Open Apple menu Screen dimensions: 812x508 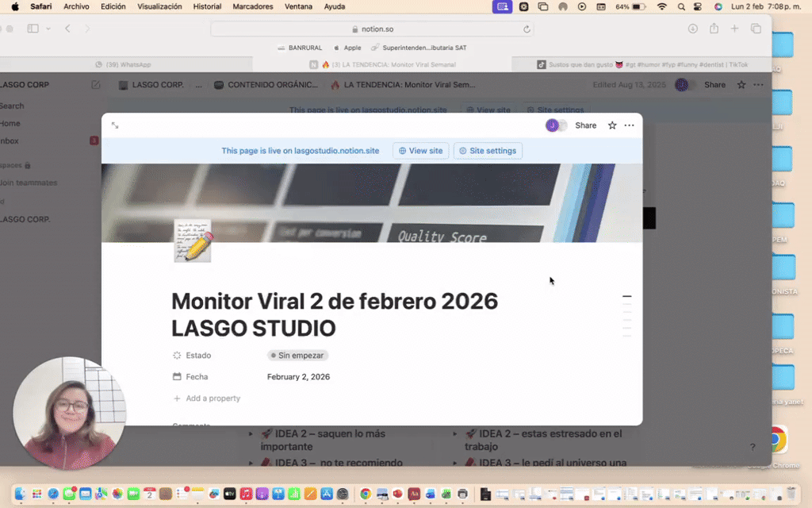(x=15, y=6)
